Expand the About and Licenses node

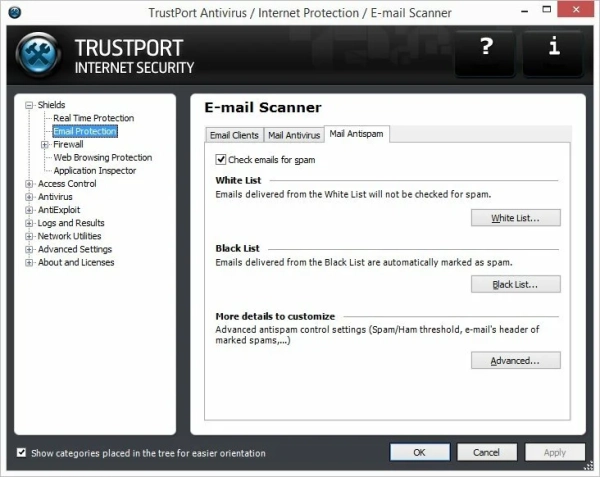pyautogui.click(x=29, y=262)
